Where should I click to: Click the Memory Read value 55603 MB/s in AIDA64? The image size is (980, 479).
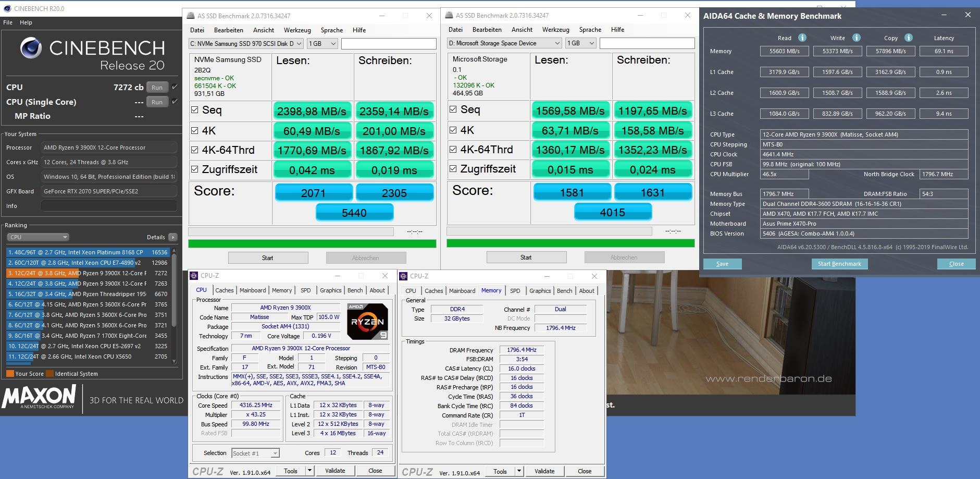[x=784, y=51]
